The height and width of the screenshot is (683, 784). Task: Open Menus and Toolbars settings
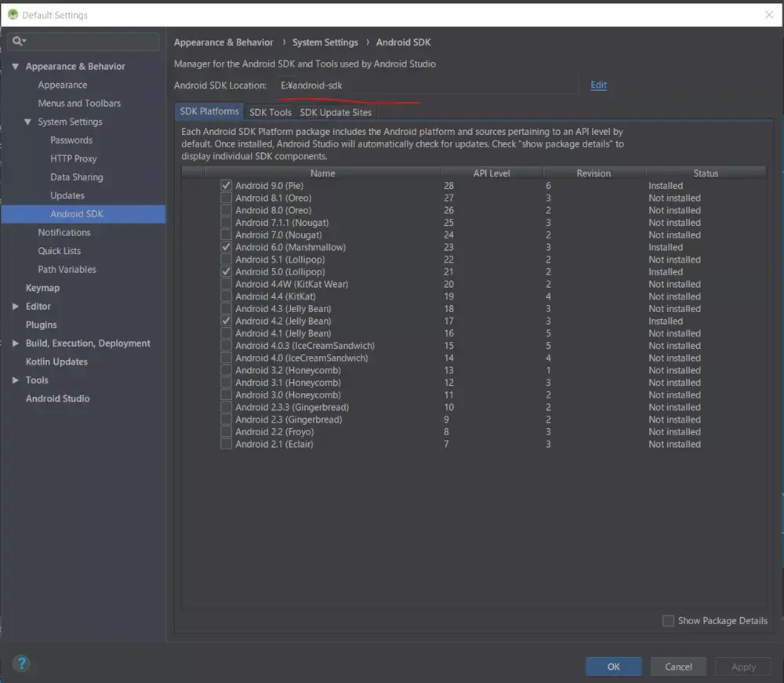point(79,103)
